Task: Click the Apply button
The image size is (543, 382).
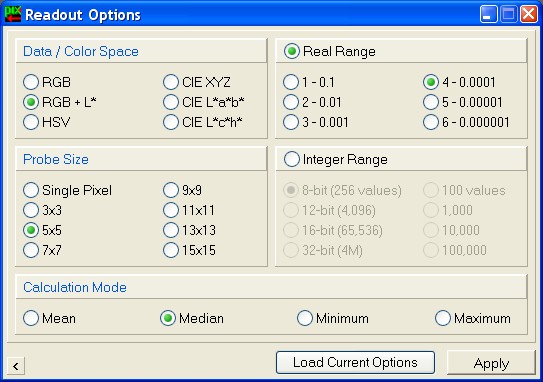Action: click(x=491, y=363)
